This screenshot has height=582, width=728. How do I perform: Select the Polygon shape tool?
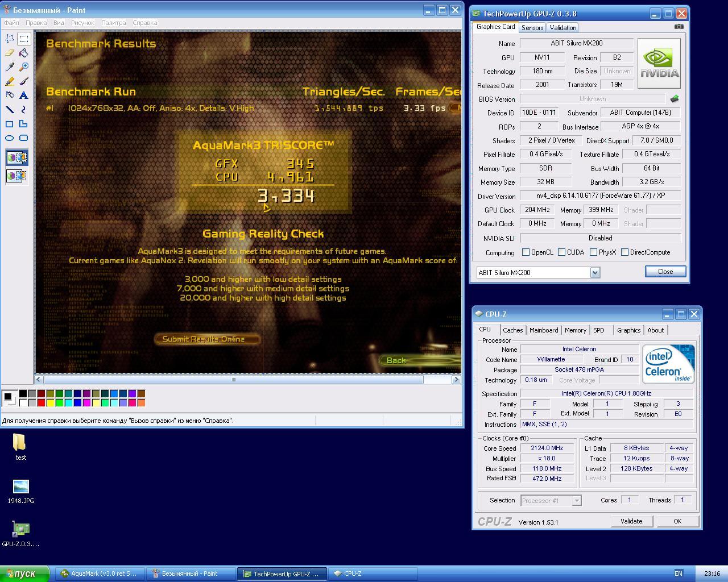click(23, 124)
